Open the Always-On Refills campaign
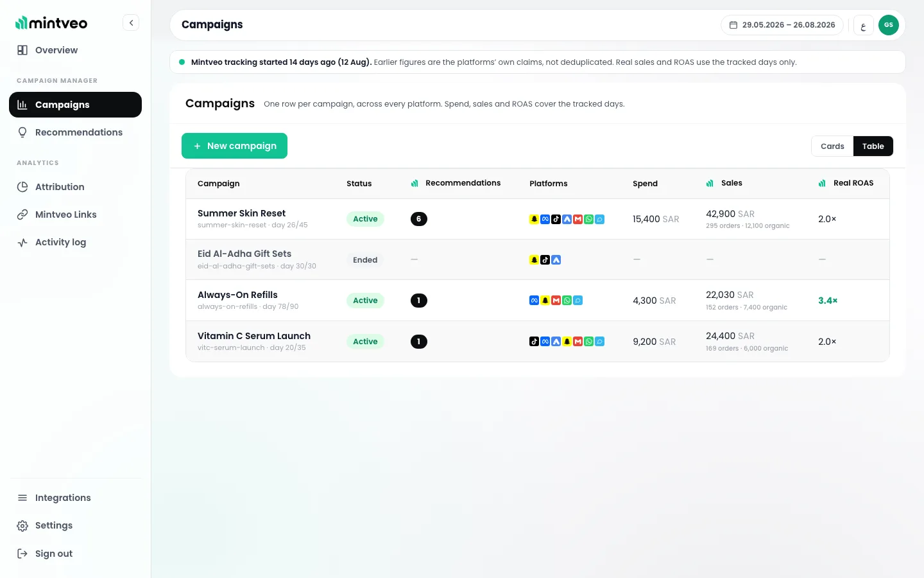 tap(237, 295)
